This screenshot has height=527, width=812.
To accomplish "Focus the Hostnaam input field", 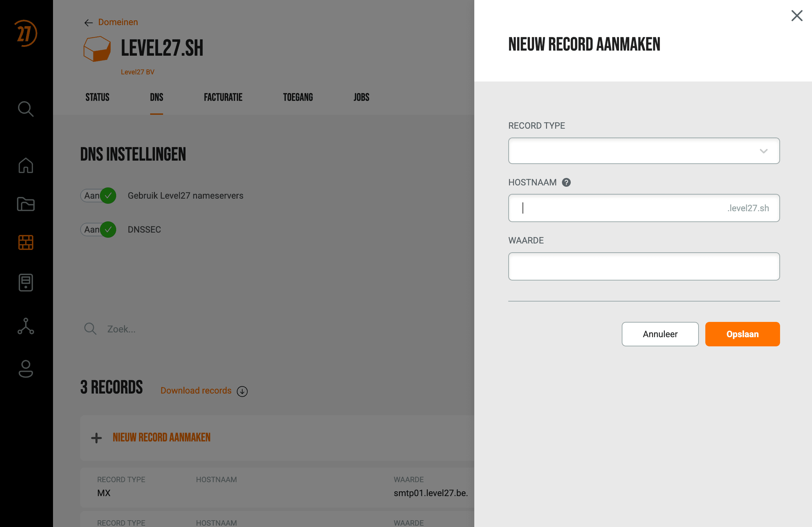I will 644,208.
